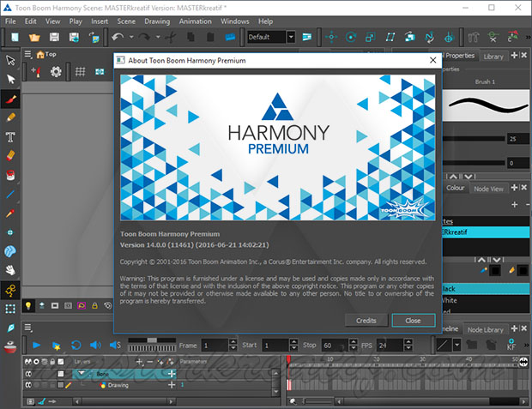Click the timeline zoom slider
532x409 pixels.
318,401
